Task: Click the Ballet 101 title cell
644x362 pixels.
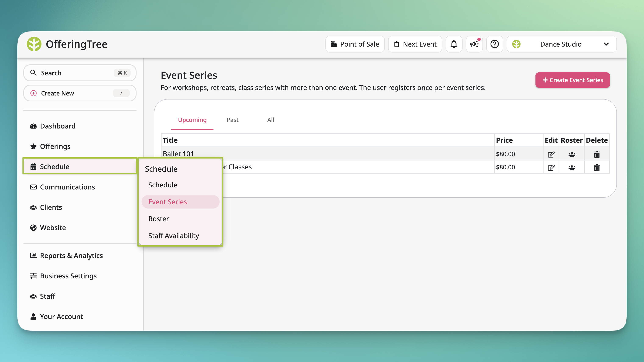Action: coord(328,153)
